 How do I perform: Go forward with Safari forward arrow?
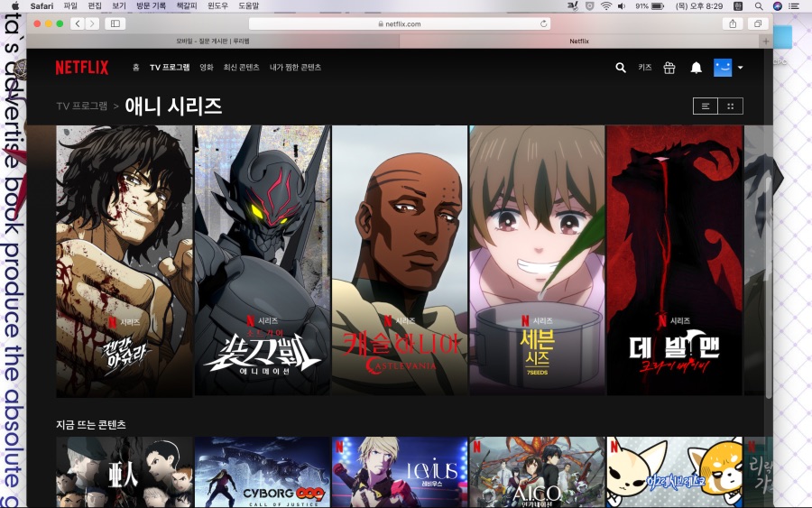coord(92,23)
